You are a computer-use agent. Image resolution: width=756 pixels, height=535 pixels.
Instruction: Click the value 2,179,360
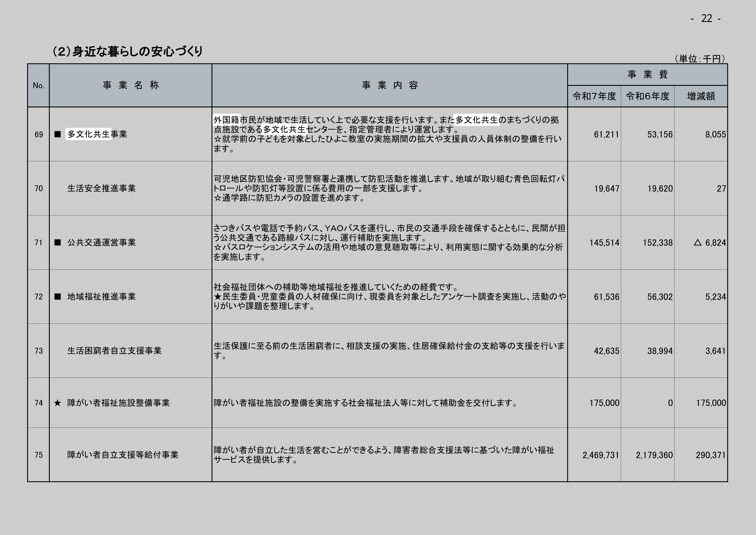pyautogui.click(x=654, y=455)
